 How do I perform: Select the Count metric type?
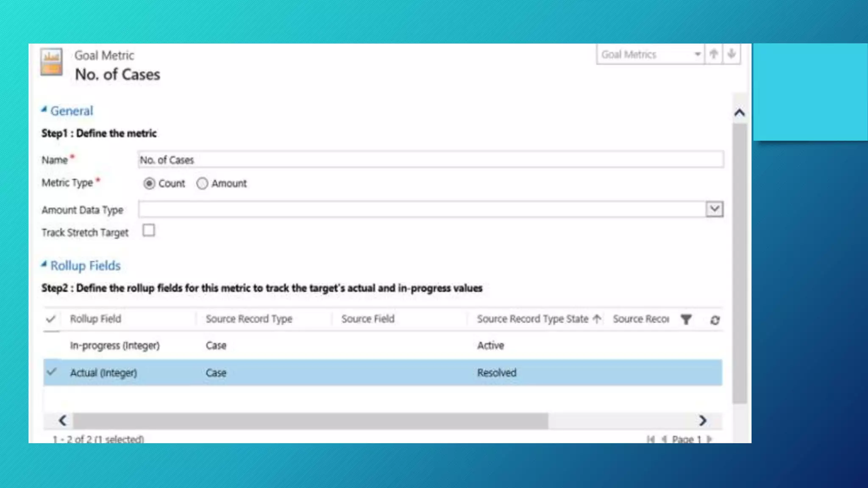coord(149,183)
